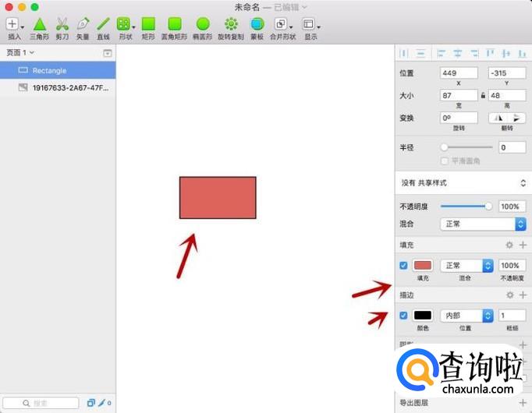This screenshot has height=413, width=532.
Task: Select the 19167633-2A67-47F image layer
Action: click(x=58, y=88)
